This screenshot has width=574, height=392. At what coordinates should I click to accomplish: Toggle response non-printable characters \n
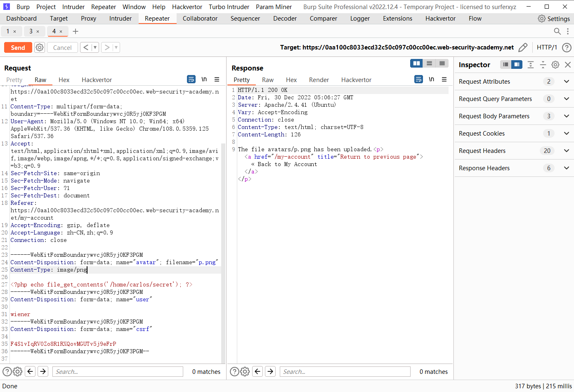pyautogui.click(x=432, y=79)
